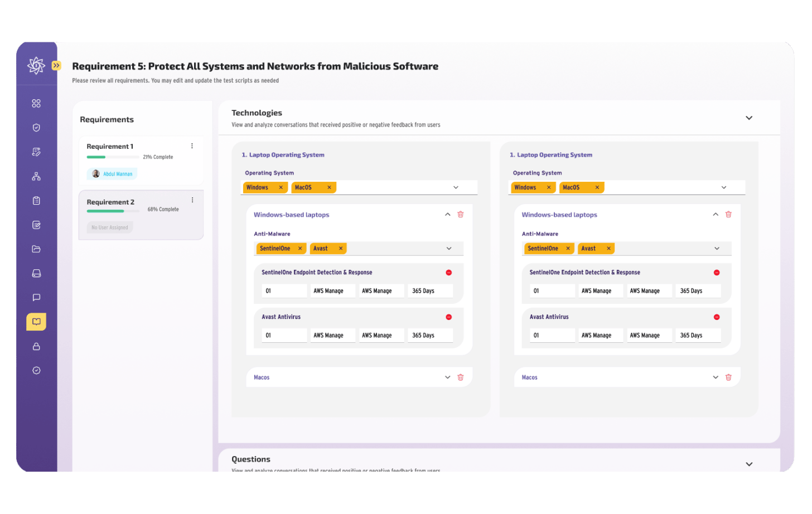The width and height of the screenshot is (812, 514).
Task: Click Requirement 1 progress bar
Action: coord(113,157)
